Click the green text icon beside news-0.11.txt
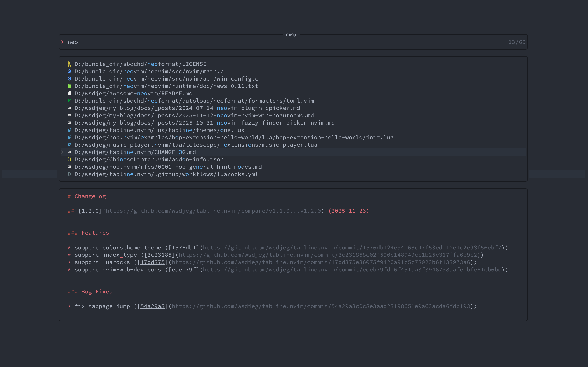The image size is (588, 367). 69,86
